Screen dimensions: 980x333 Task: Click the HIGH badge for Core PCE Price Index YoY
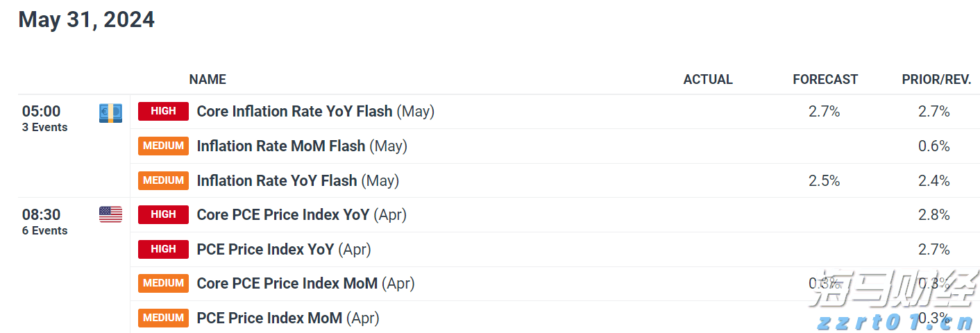[163, 214]
